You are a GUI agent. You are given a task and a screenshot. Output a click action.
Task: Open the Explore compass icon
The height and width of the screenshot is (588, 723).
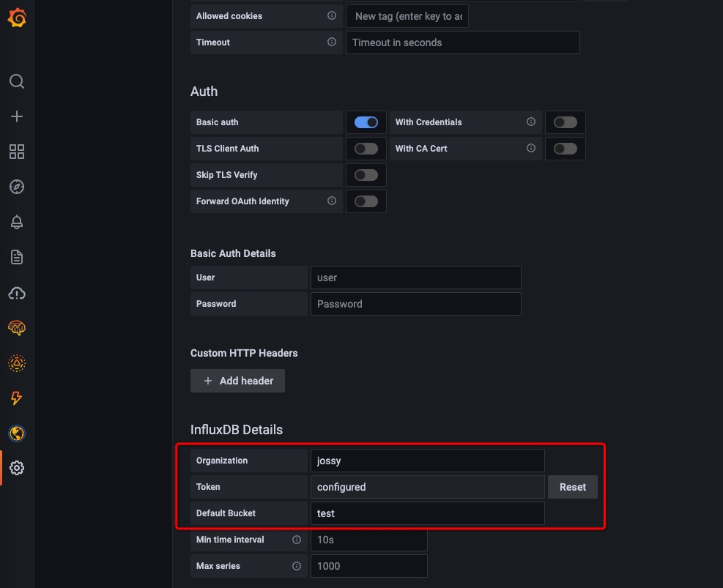[x=17, y=187]
